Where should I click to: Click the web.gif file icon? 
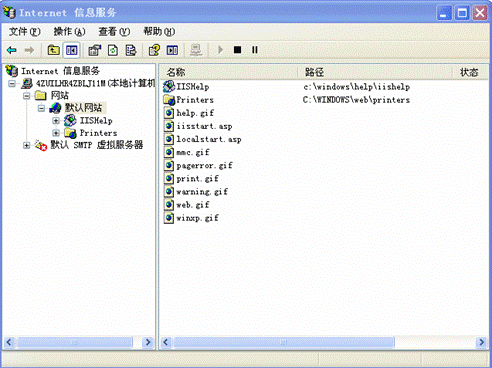169,205
